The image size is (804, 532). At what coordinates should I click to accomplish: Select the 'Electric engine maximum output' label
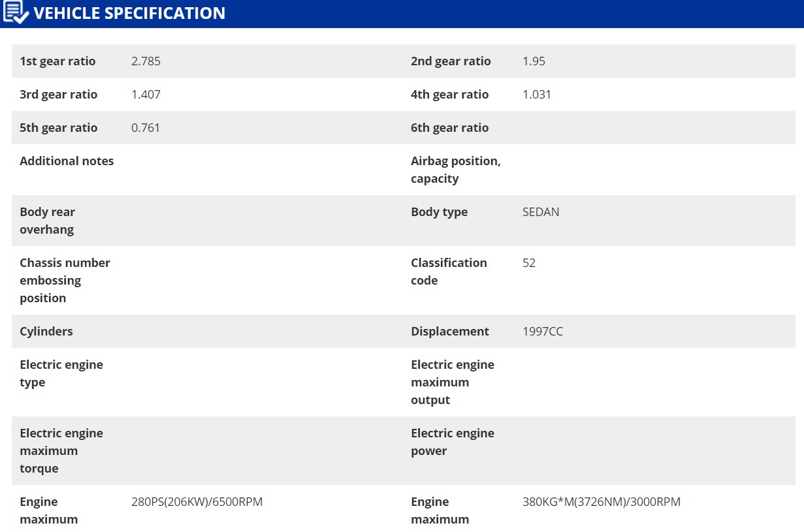[x=453, y=382]
